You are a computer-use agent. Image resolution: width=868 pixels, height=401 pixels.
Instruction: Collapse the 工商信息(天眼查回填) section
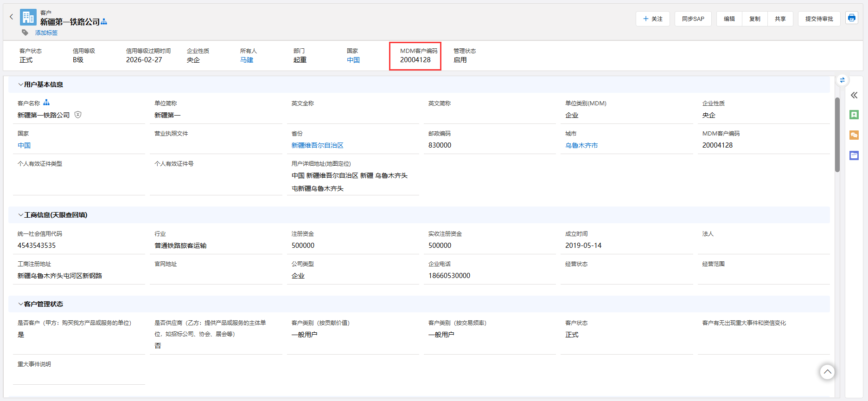[x=21, y=215]
